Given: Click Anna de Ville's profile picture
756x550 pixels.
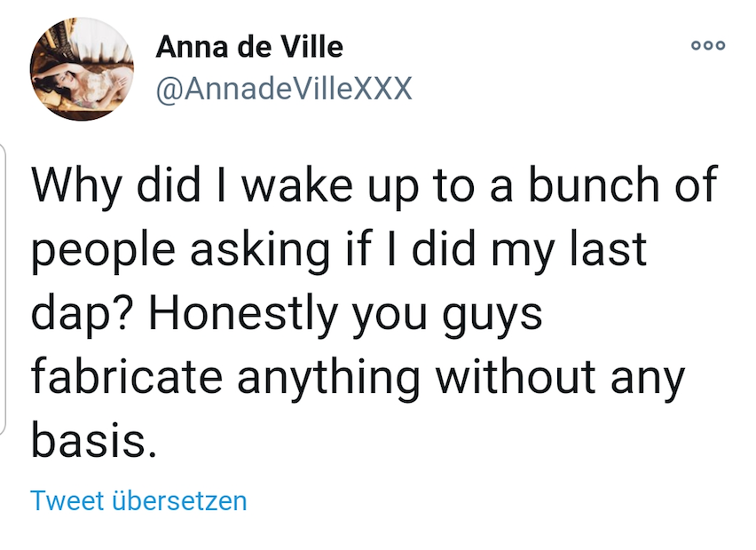Looking at the screenshot, I should coord(81,68).
